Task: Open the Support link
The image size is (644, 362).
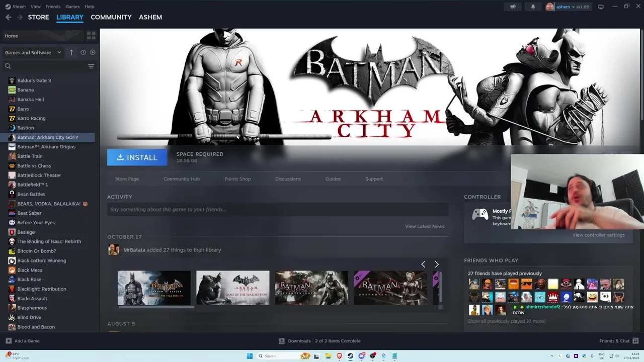Action: (374, 179)
